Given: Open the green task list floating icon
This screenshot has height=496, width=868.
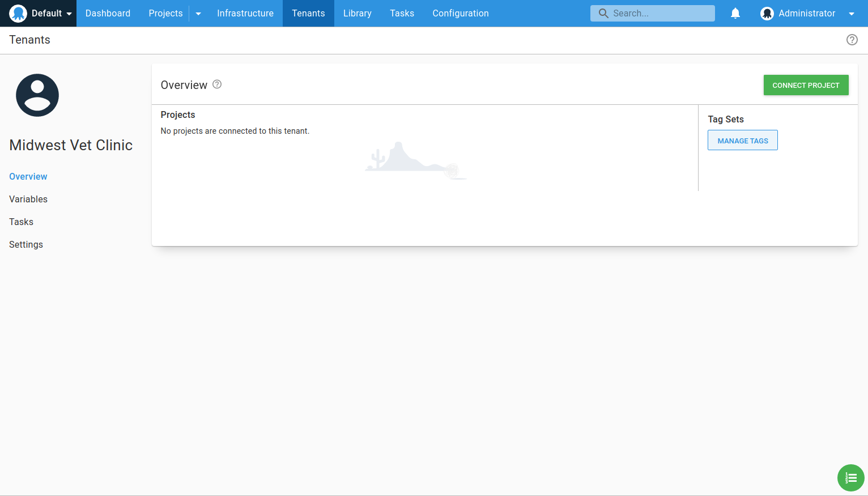Looking at the screenshot, I should tap(851, 478).
